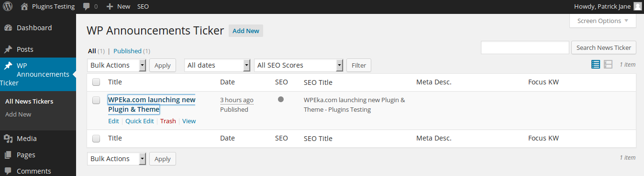Open the Dashboard menu item
The height and width of the screenshot is (176, 644).
pyautogui.click(x=34, y=28)
